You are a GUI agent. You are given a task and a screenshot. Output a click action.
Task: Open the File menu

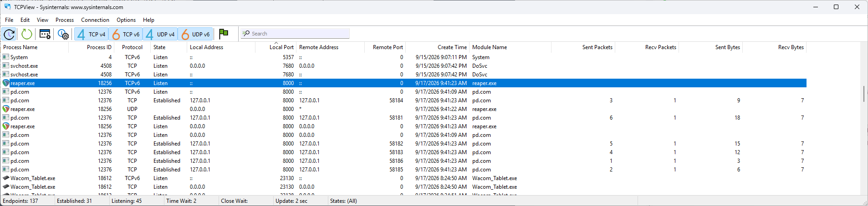tap(9, 20)
